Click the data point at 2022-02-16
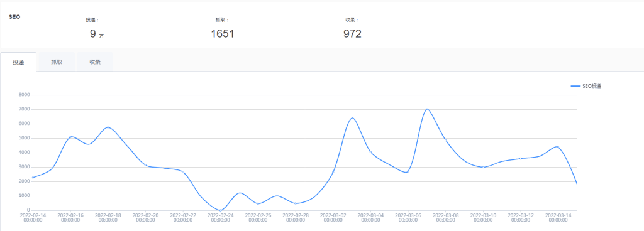The width and height of the screenshot is (644, 231). point(70,137)
